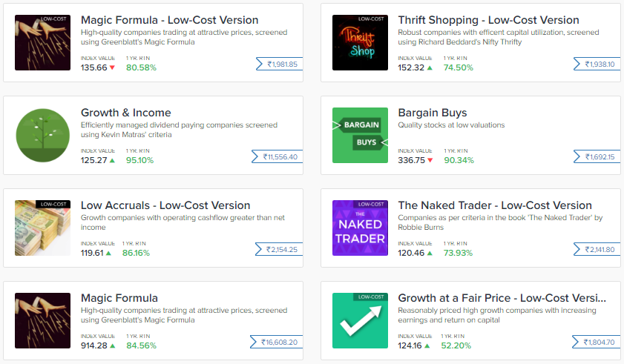Click the 95.10% one-year return value
624x364 pixels.
click(x=139, y=160)
